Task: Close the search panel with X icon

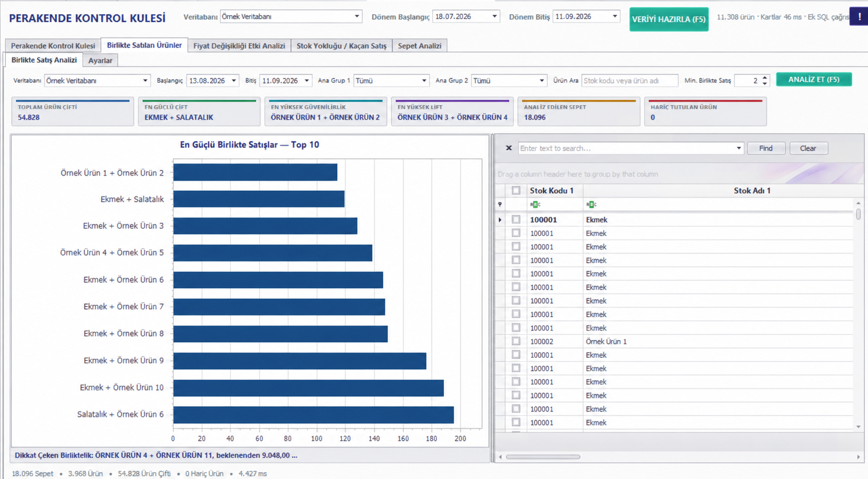Action: [x=509, y=148]
